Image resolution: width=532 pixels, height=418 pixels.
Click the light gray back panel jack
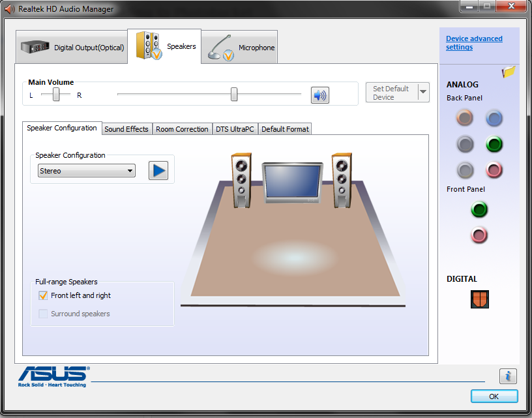tap(465, 170)
